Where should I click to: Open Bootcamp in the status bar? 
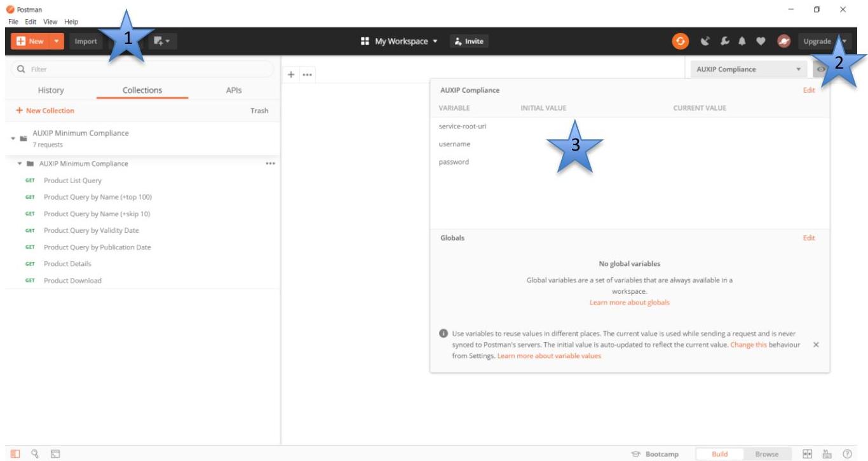coord(654,454)
